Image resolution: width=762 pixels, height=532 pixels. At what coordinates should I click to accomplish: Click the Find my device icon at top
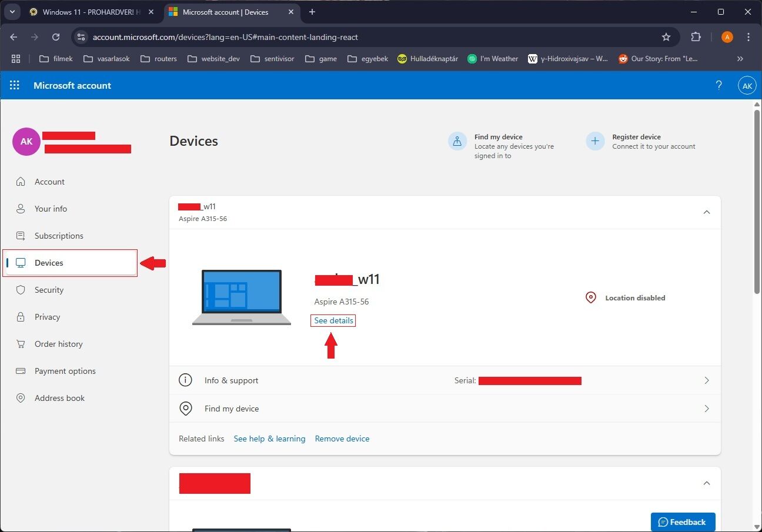point(457,141)
